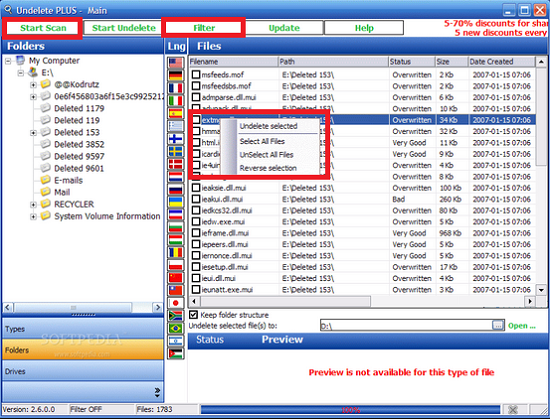
Task: Switch language using the Hungarian flag
Action: (175, 240)
